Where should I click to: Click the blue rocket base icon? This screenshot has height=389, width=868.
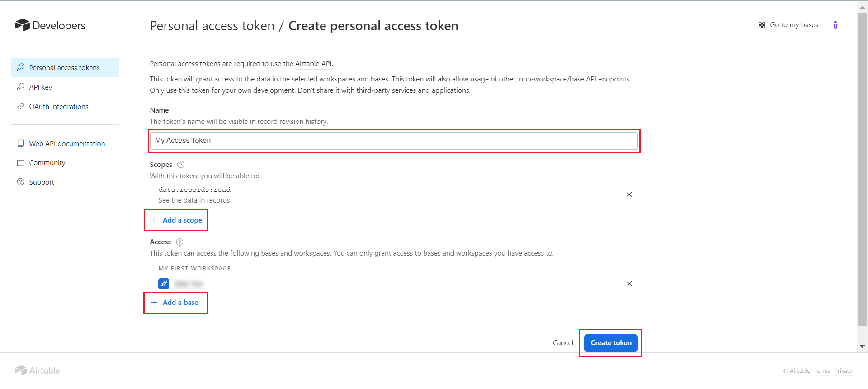[x=164, y=284]
